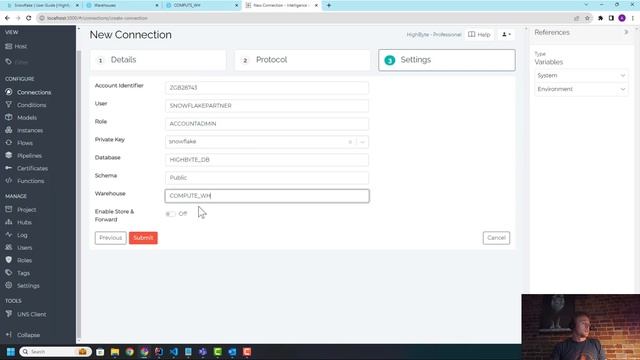Open Visual Studio Code from the taskbar

point(173,351)
